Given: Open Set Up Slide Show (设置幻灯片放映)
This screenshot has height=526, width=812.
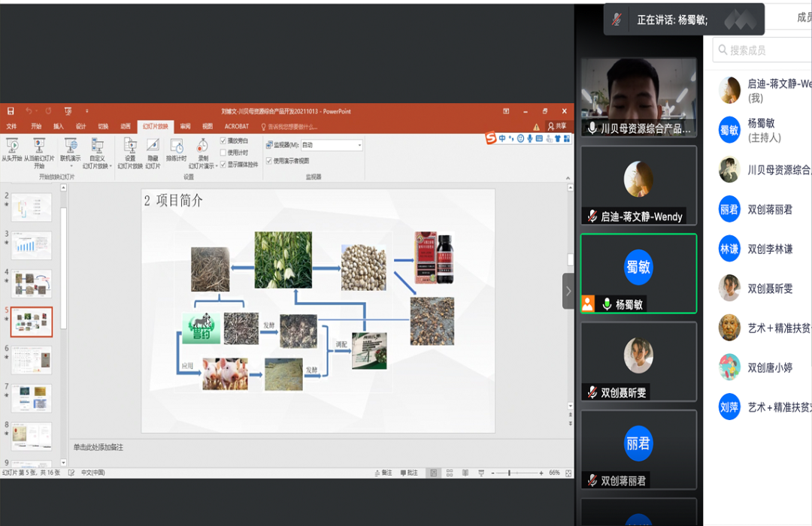Looking at the screenshot, I should [x=130, y=153].
